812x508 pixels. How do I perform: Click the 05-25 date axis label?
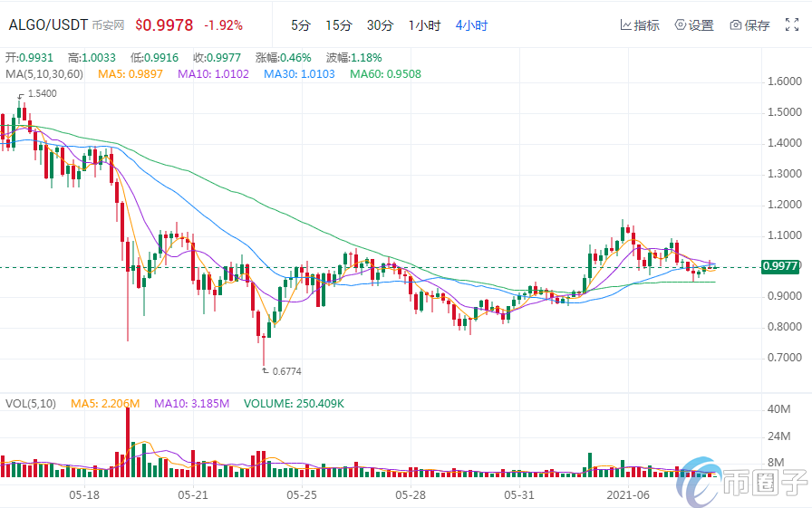(302, 494)
